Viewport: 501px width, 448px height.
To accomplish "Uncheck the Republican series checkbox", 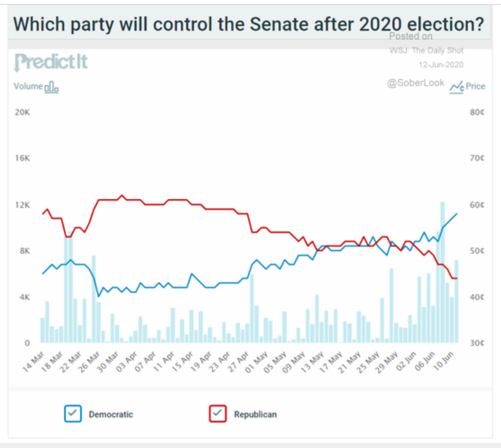I will point(218,413).
